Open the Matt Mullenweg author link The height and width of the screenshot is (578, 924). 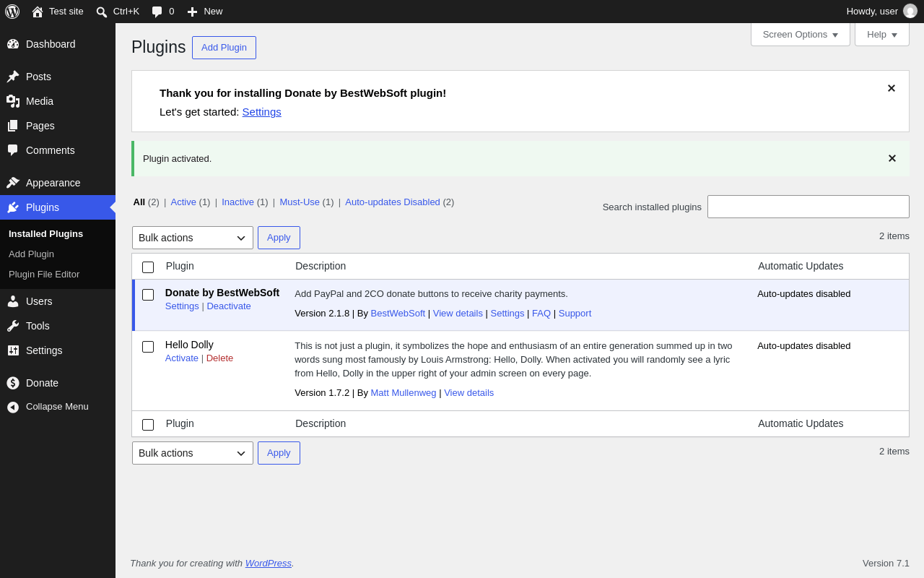[404, 393]
